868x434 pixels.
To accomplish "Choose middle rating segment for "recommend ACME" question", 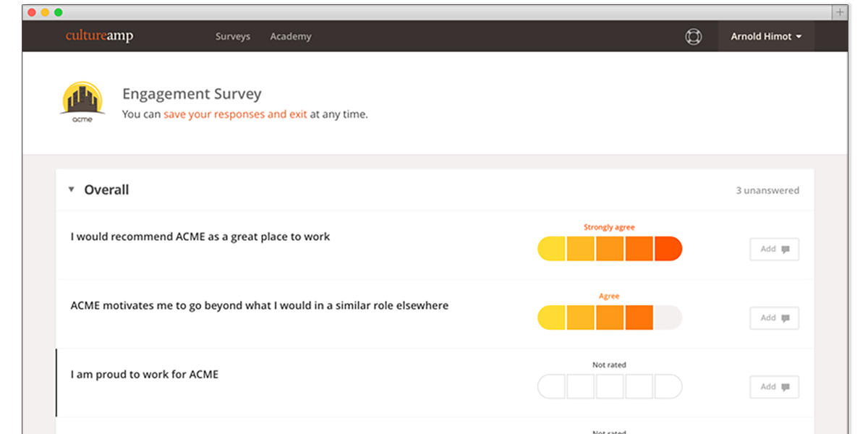I will [x=610, y=249].
